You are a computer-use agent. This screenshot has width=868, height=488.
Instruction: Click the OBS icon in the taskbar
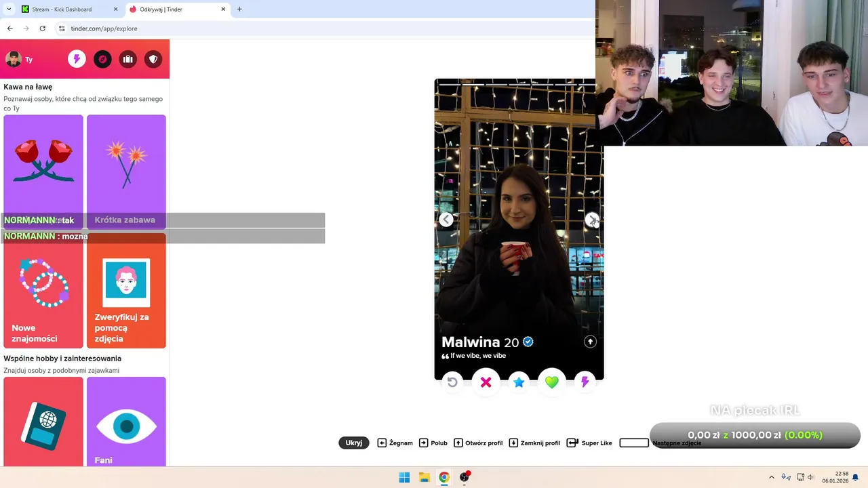tap(465, 477)
